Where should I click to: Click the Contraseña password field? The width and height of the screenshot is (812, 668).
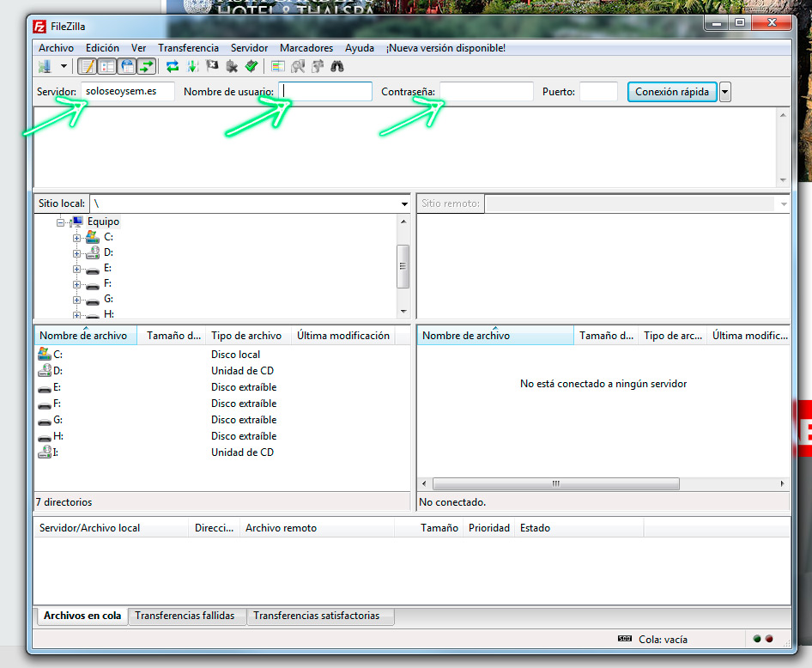[486, 92]
